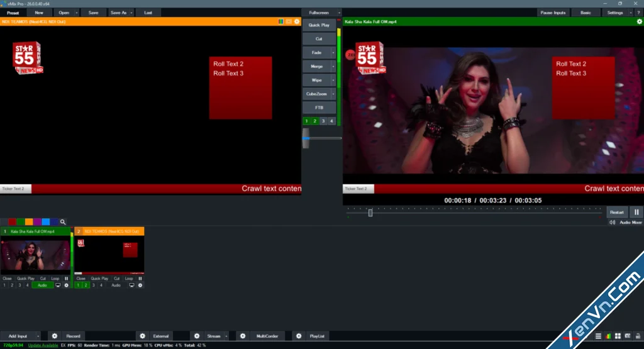Image resolution: width=644 pixels, height=349 pixels.
Task: Pause input 1 Kala Sha Kala
Action: 66,279
